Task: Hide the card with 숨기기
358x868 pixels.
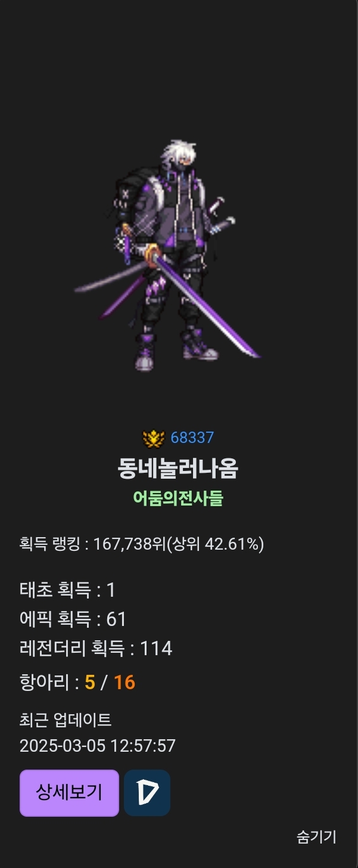Action: click(x=316, y=837)
